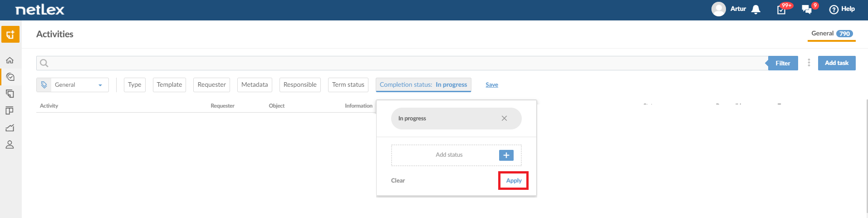868x218 pixels.
Task: Click Clear in the status popup
Action: [398, 181]
